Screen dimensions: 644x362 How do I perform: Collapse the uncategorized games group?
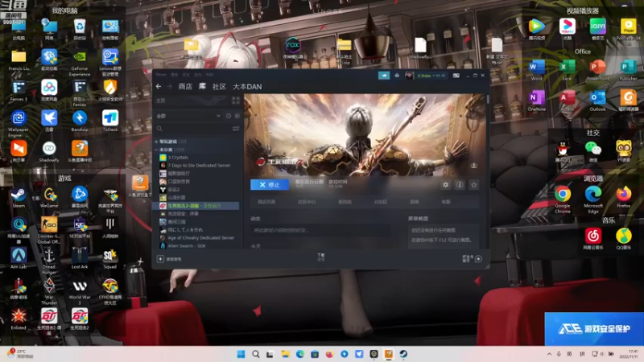coord(156,150)
